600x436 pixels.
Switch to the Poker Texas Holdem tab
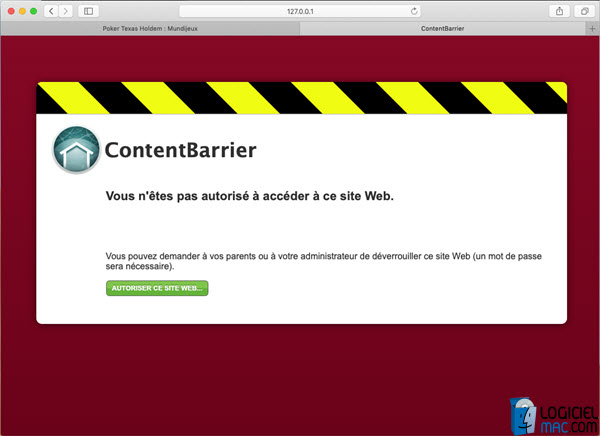point(150,29)
